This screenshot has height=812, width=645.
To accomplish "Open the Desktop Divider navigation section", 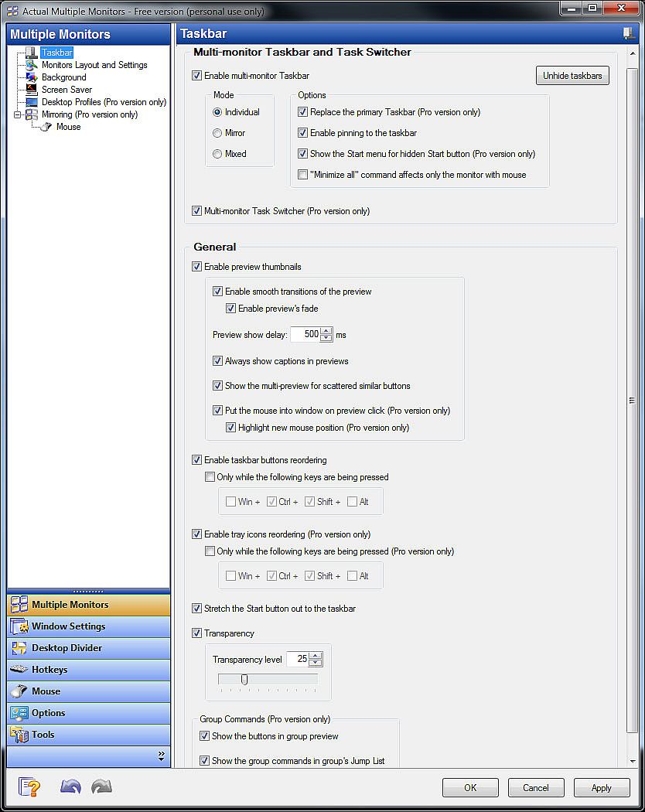I will tap(89, 648).
